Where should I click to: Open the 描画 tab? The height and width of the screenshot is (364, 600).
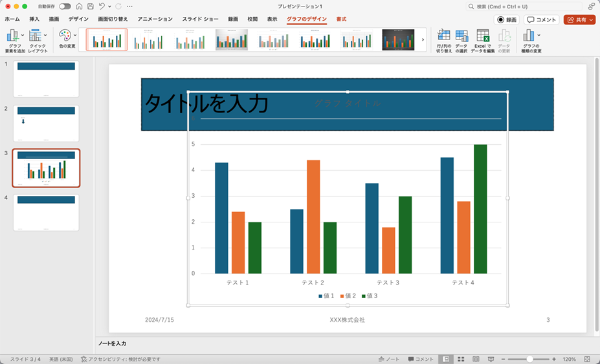pyautogui.click(x=54, y=19)
